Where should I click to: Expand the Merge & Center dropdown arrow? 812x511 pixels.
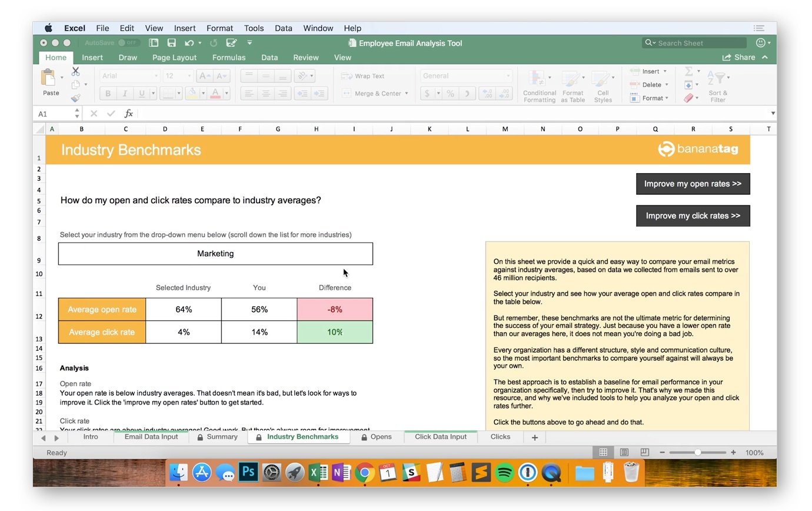(x=406, y=94)
